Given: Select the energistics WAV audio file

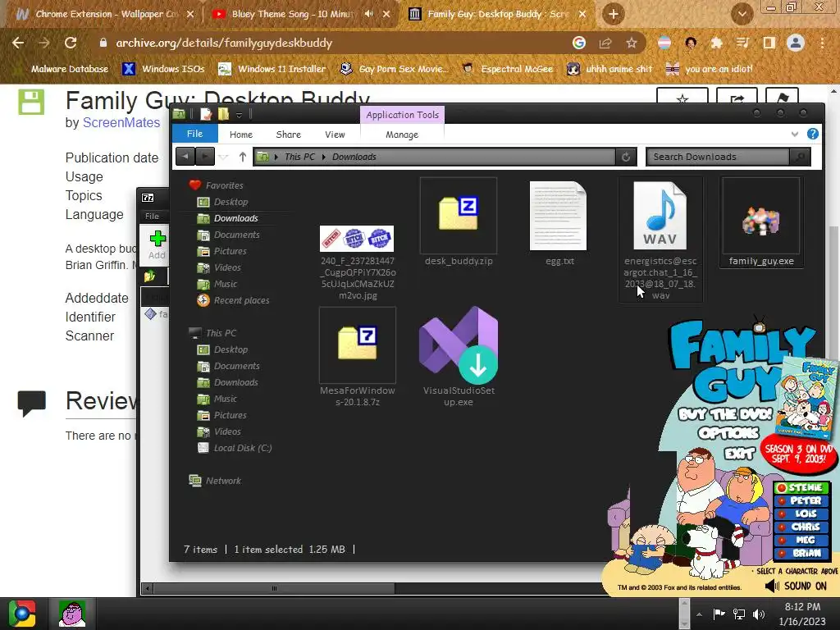Looking at the screenshot, I should 660,216.
